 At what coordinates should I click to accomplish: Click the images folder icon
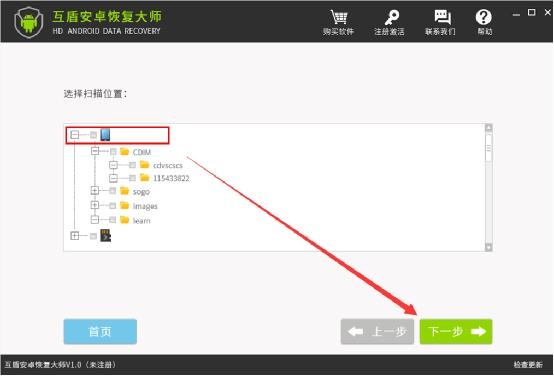(x=124, y=205)
